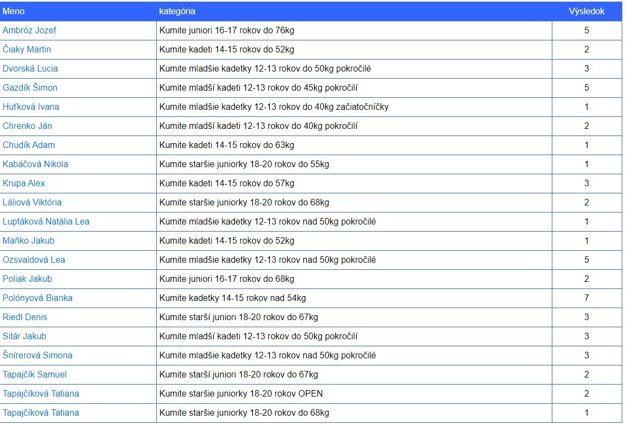Click result 1 in Kabáčová Nikola row
625x425 pixels.
click(x=587, y=164)
